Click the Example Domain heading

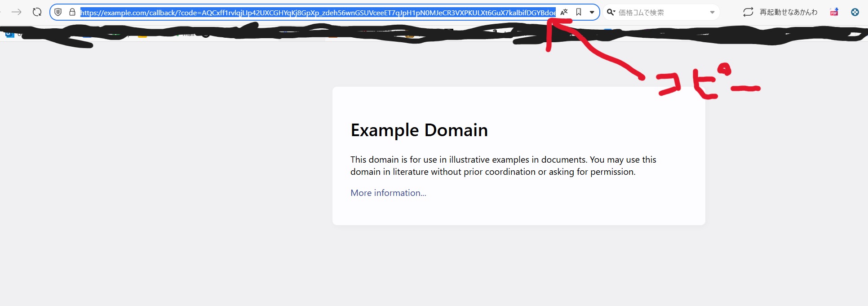tap(419, 130)
